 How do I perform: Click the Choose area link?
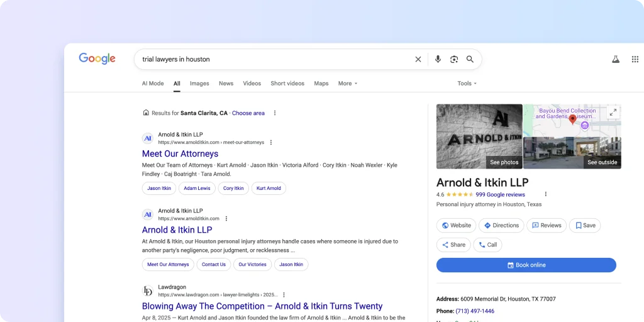pyautogui.click(x=248, y=113)
